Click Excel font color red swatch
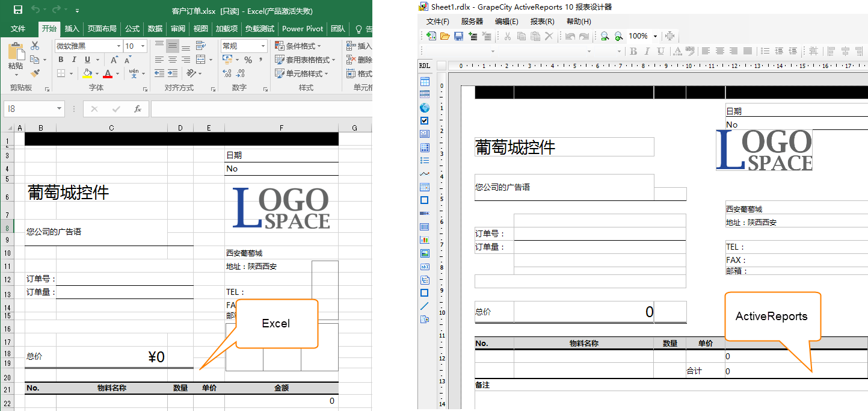868x411 pixels. point(108,73)
